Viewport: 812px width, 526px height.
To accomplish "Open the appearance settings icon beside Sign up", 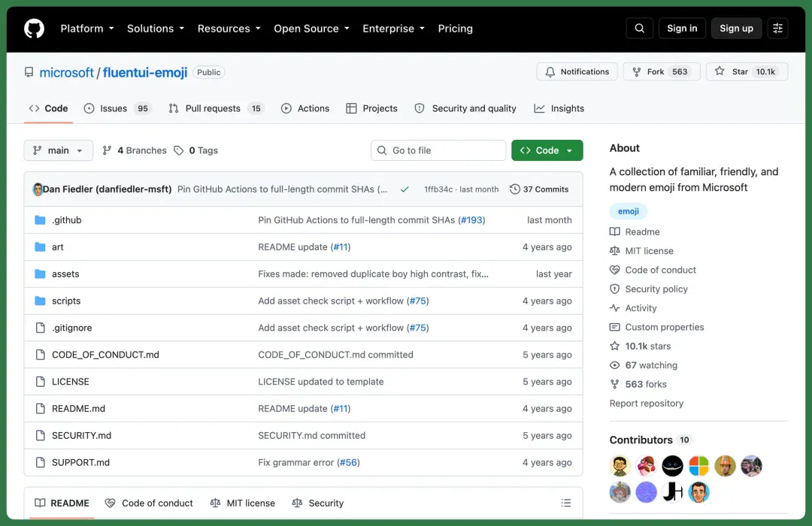I will tap(777, 29).
